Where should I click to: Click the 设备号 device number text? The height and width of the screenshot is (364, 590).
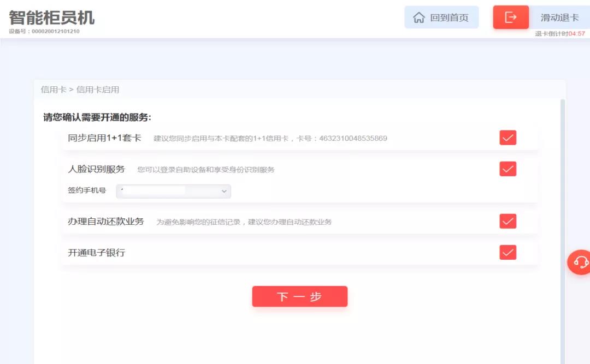click(44, 31)
